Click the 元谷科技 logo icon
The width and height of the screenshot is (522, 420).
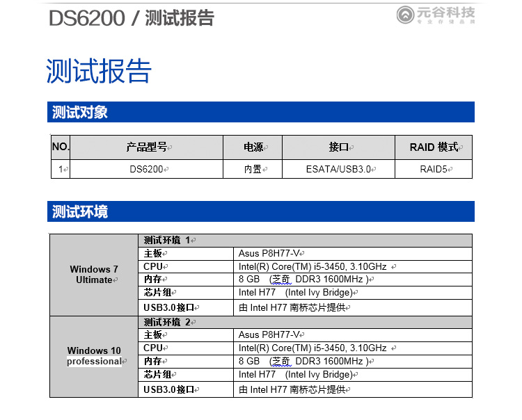click(x=405, y=15)
